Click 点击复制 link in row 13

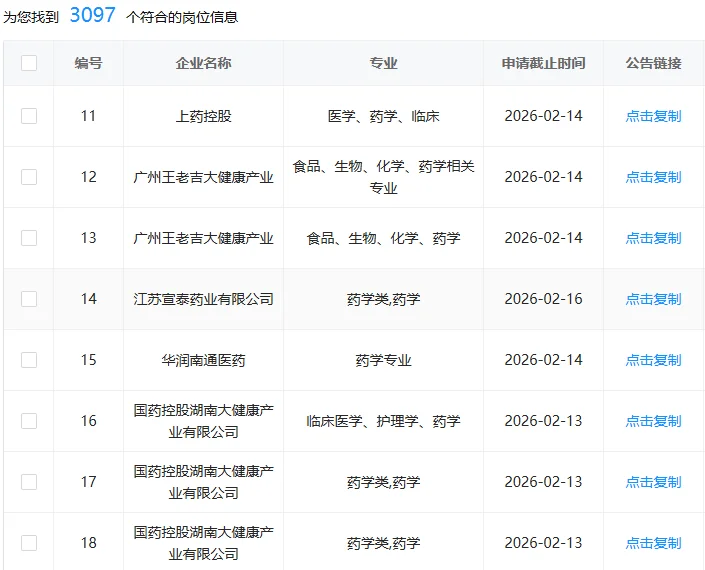point(653,238)
